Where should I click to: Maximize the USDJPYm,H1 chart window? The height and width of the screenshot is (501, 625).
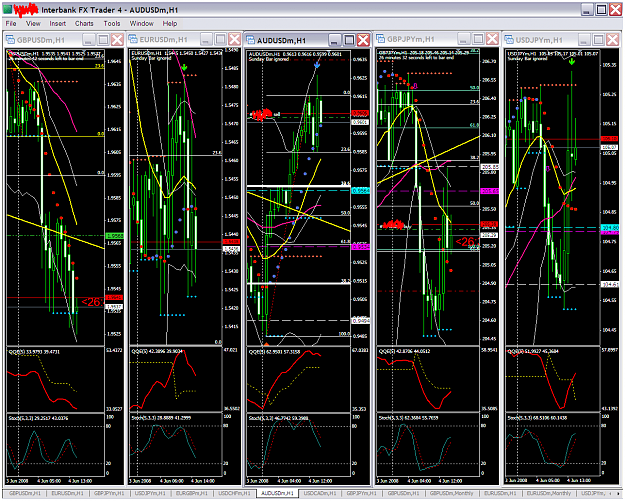tap(599, 39)
